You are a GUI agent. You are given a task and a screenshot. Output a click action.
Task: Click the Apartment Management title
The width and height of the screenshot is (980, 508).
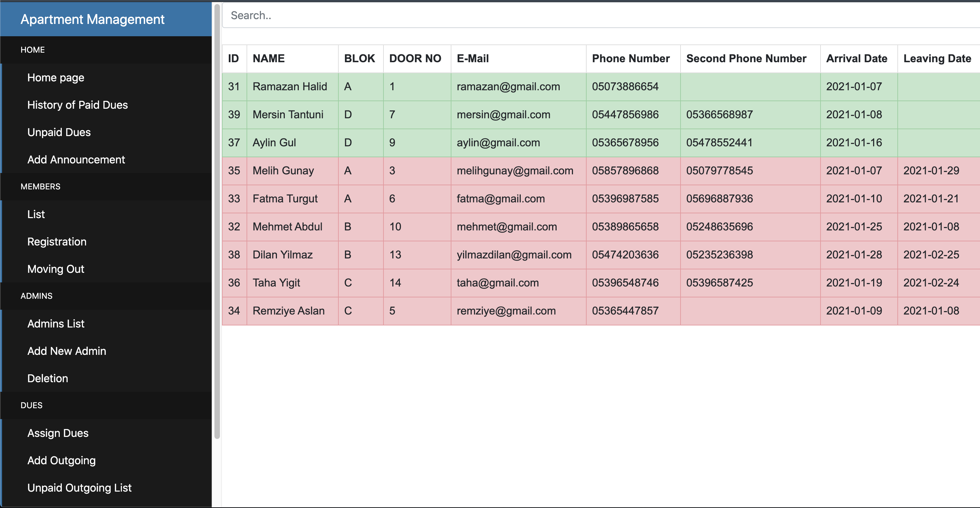point(93,19)
